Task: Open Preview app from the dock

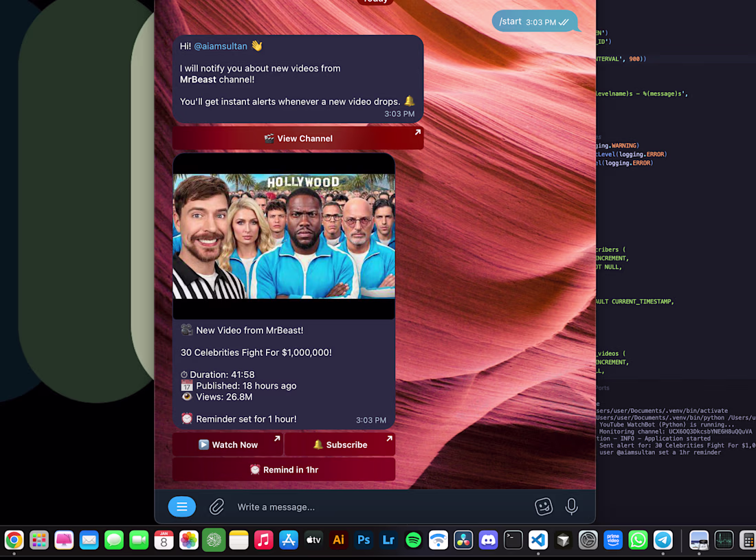Action: (699, 540)
